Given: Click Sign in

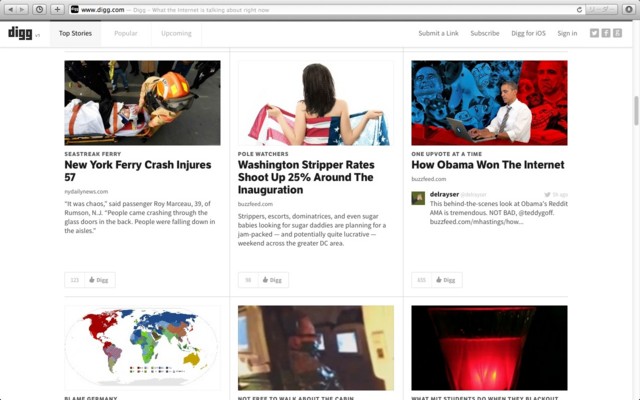Looking at the screenshot, I should point(567,33).
